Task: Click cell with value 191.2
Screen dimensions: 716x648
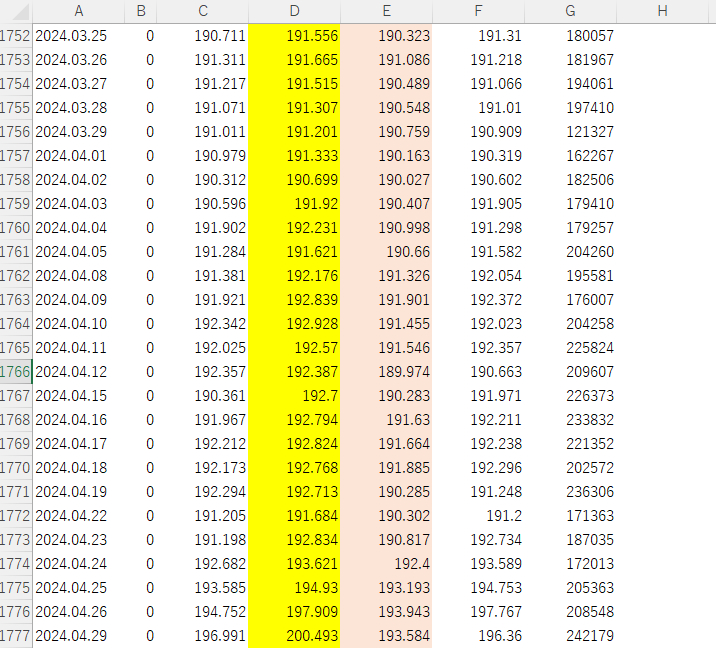Action: [x=478, y=516]
